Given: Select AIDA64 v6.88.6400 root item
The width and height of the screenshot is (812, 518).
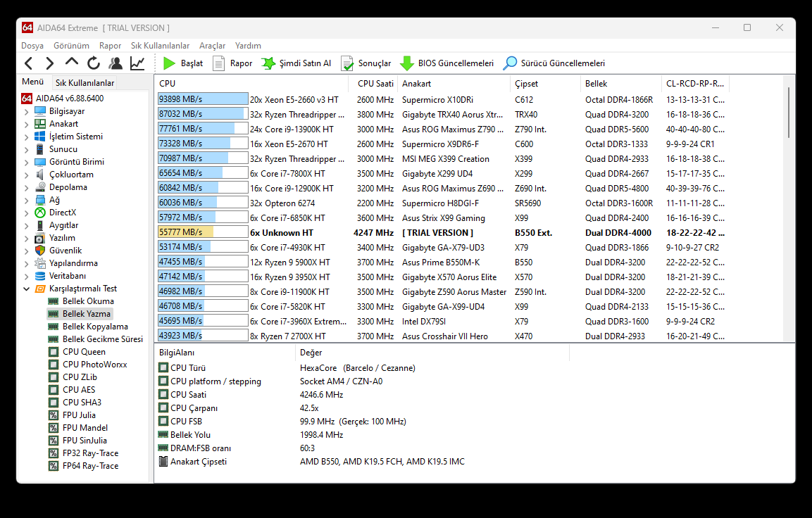Looking at the screenshot, I should (x=62, y=99).
